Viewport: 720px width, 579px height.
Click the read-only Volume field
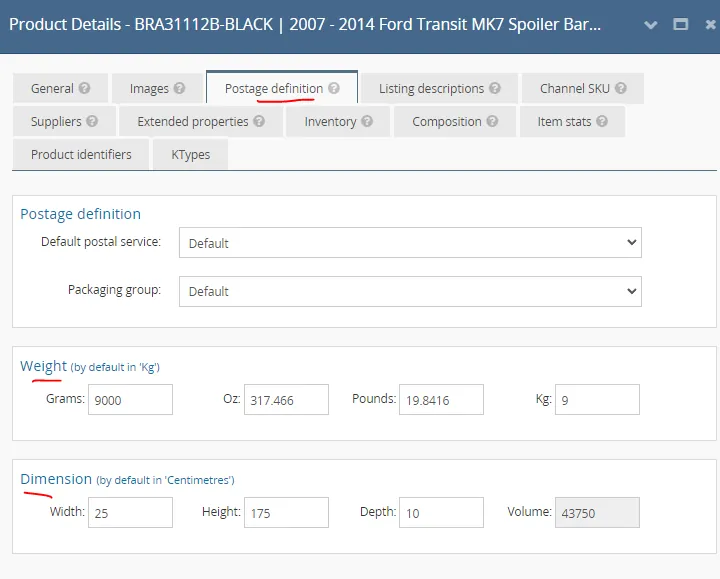(x=597, y=512)
